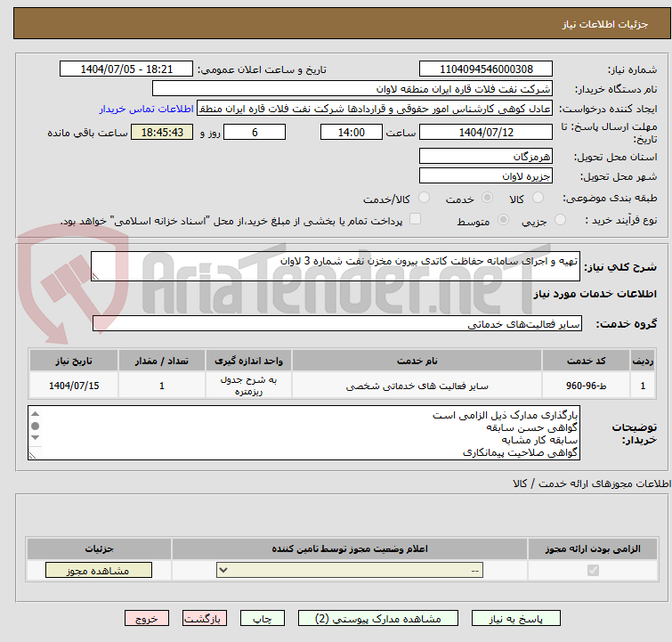
Task: Click the جزئیات column header in permits table
Action: [99, 549]
